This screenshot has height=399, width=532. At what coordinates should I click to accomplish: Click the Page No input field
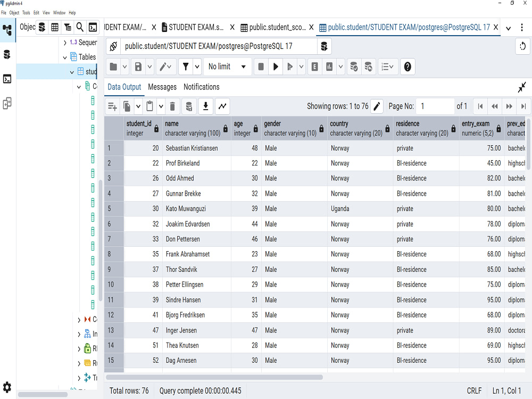click(435, 106)
